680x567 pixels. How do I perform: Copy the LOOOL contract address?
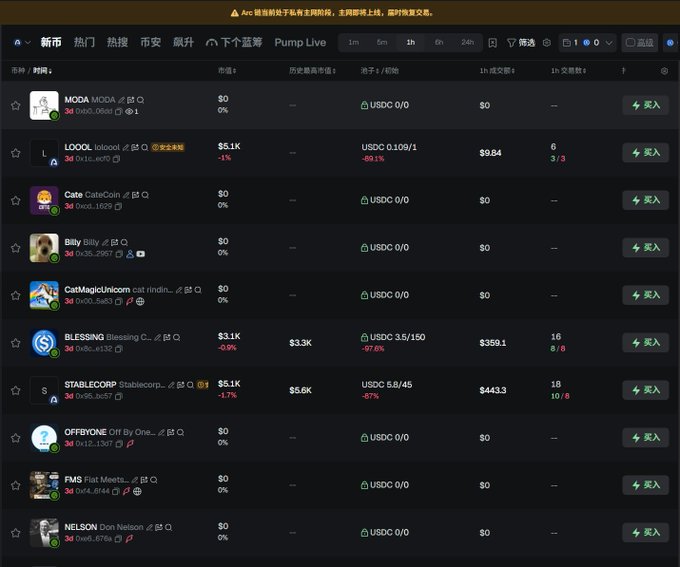116,159
